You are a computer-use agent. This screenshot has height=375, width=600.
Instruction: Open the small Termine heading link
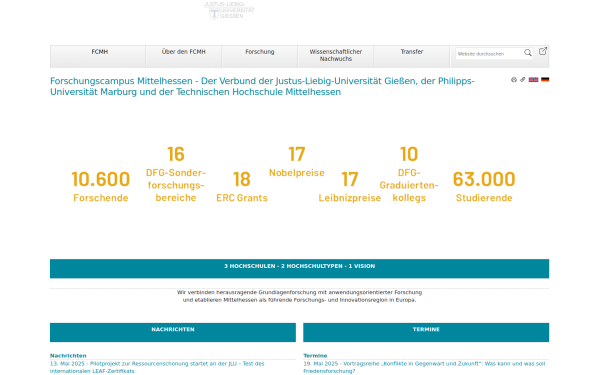click(x=315, y=355)
